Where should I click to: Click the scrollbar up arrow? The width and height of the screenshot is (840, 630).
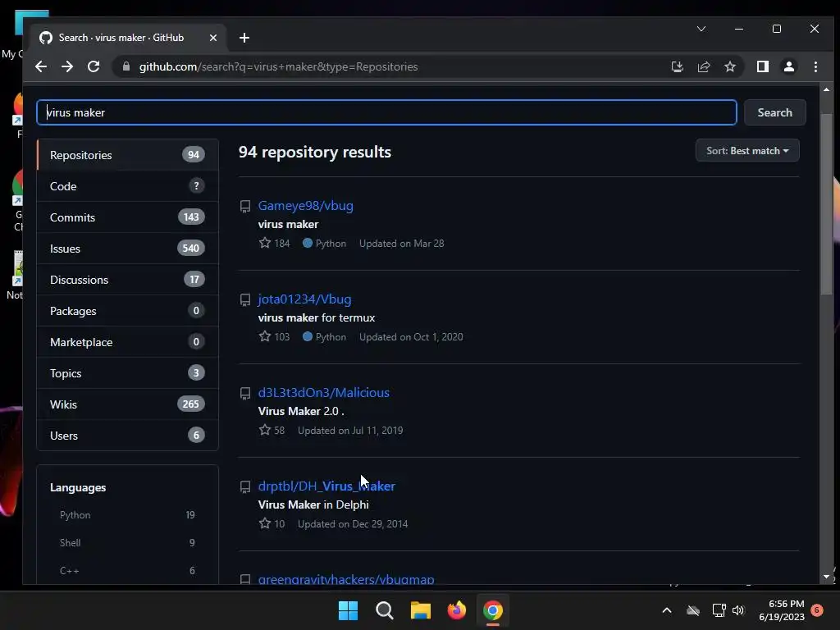coord(826,89)
